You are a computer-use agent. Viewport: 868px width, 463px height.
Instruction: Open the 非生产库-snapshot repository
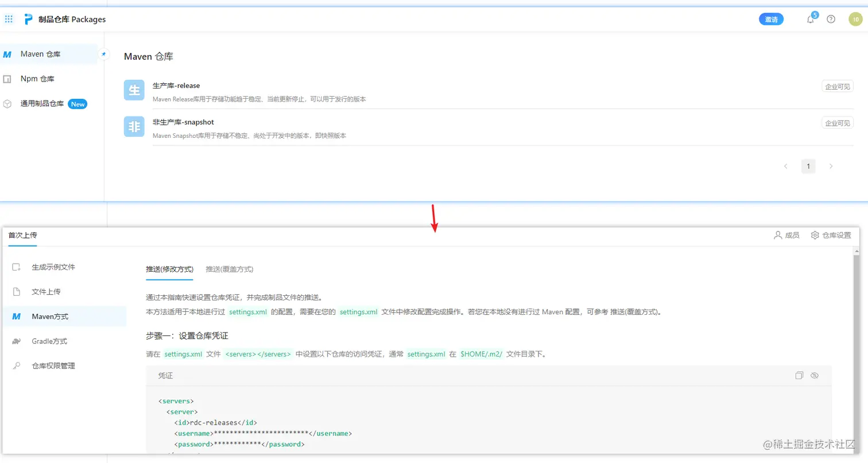(183, 122)
